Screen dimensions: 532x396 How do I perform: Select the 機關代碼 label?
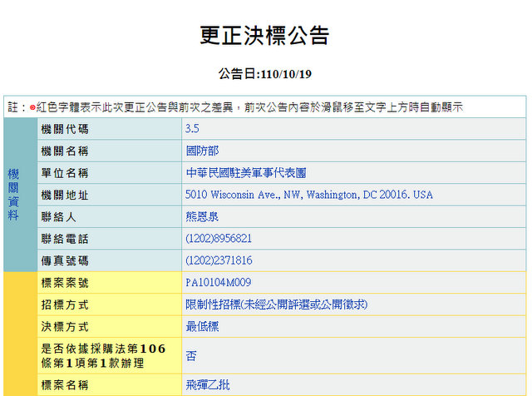tap(65, 129)
